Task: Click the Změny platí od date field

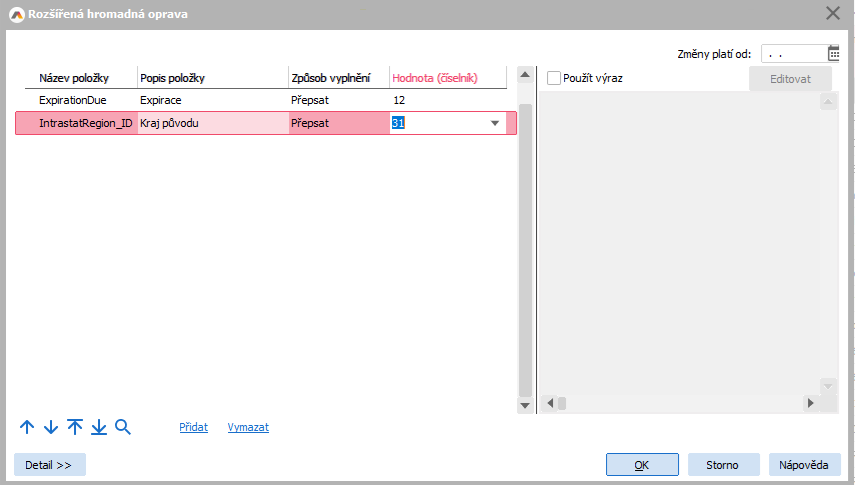Action: tap(794, 54)
